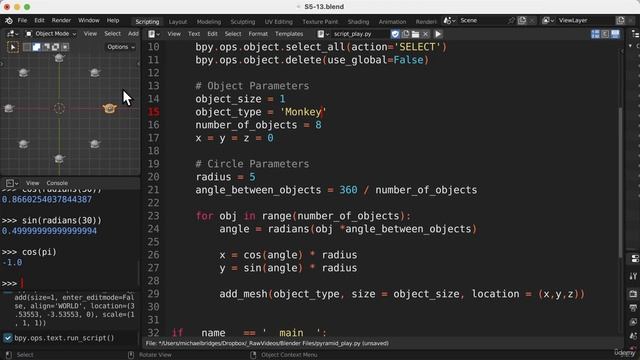Screen dimensions: 640x360
Task: Open the Format menu
Action: pyautogui.click(x=258, y=34)
